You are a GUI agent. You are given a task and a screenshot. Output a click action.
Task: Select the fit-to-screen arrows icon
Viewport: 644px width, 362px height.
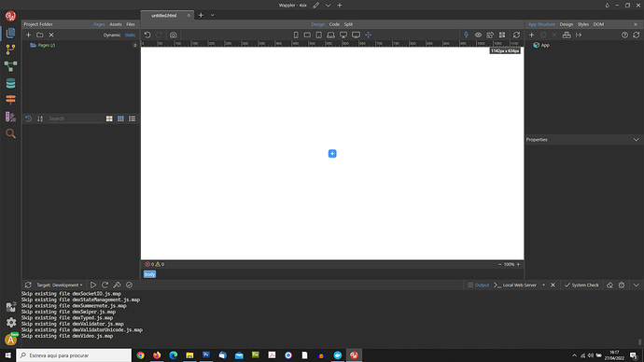tap(369, 35)
